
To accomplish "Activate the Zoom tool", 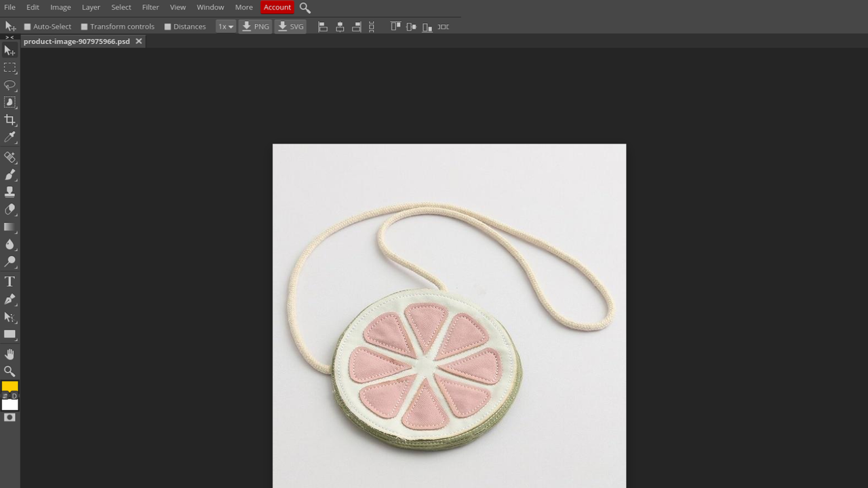I will coord(9,371).
